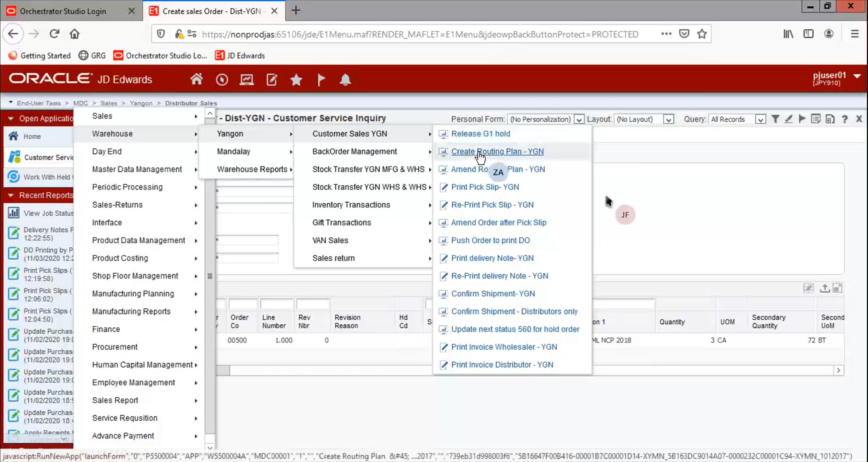Collapse the Recent Reports section
This screenshot has height=462, width=868.
click(11, 195)
